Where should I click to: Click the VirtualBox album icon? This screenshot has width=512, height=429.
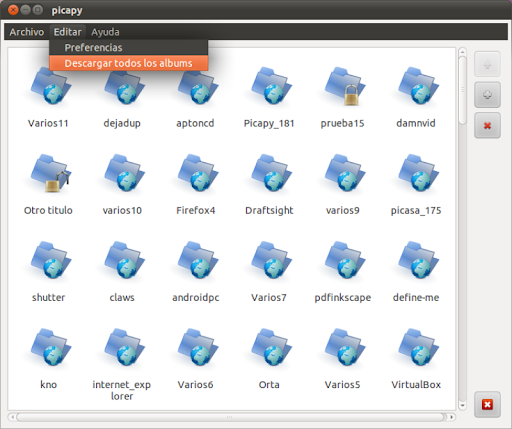pos(418,348)
